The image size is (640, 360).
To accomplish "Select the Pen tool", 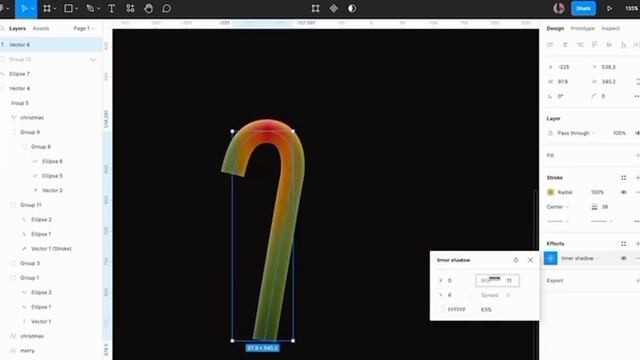I will pos(90,9).
